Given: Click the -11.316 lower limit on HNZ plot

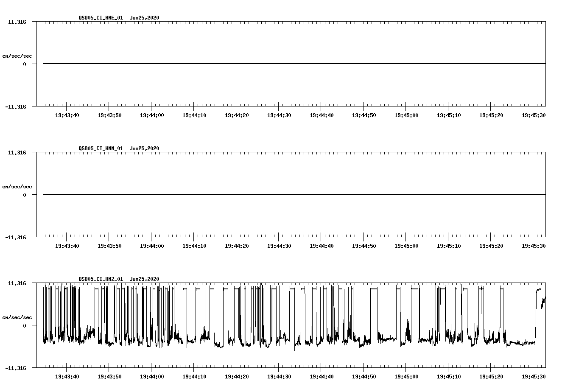Looking at the screenshot, I should (x=16, y=368).
